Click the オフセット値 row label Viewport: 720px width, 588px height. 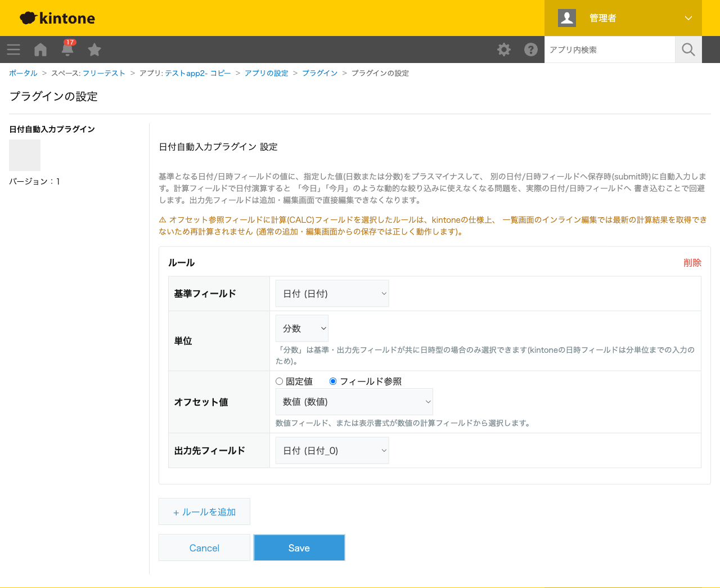pos(201,402)
